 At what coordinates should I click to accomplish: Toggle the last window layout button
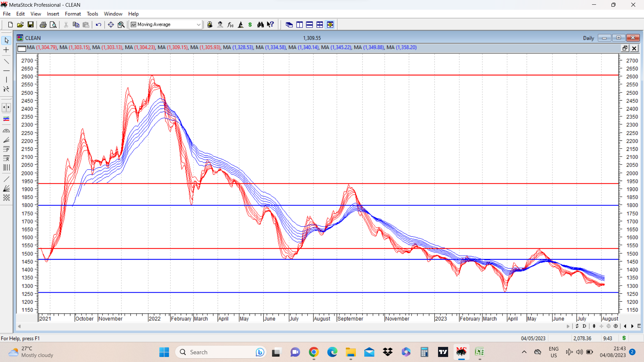point(330,24)
